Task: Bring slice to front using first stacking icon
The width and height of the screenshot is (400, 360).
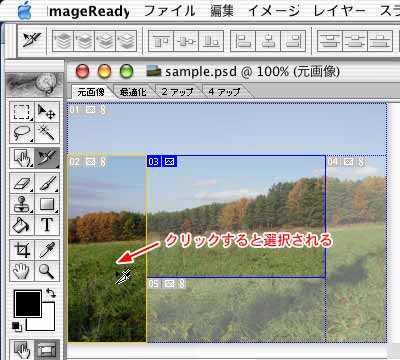Action: coord(63,41)
